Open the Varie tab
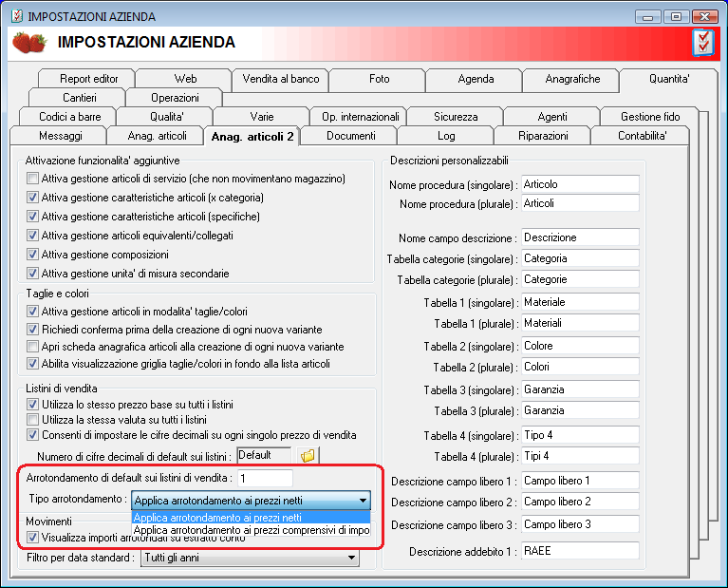Viewport: 728px width, 588px height. click(x=261, y=117)
